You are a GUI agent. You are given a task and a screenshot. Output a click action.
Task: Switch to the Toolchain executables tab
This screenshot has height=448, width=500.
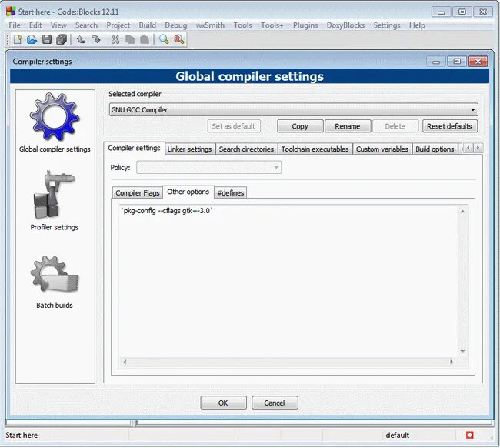point(315,149)
